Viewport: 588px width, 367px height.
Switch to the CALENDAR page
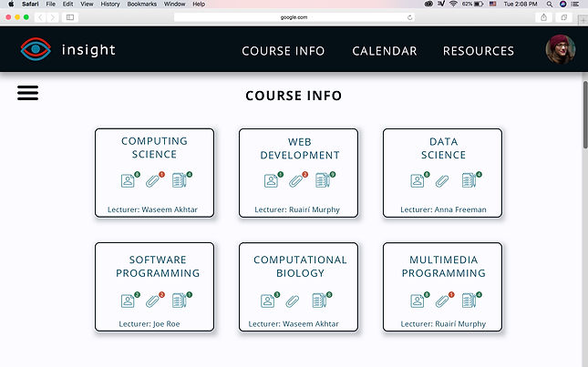[x=385, y=51]
